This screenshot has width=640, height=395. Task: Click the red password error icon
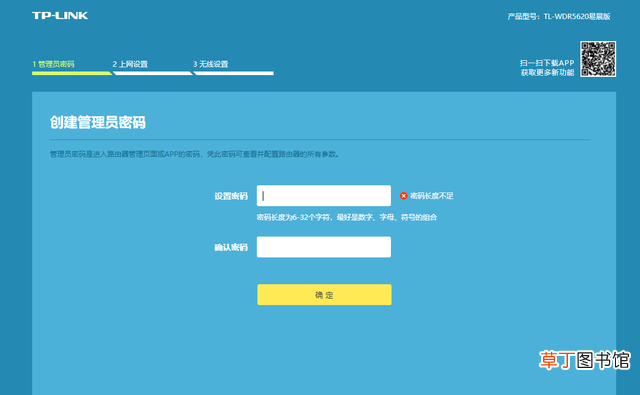coord(403,196)
